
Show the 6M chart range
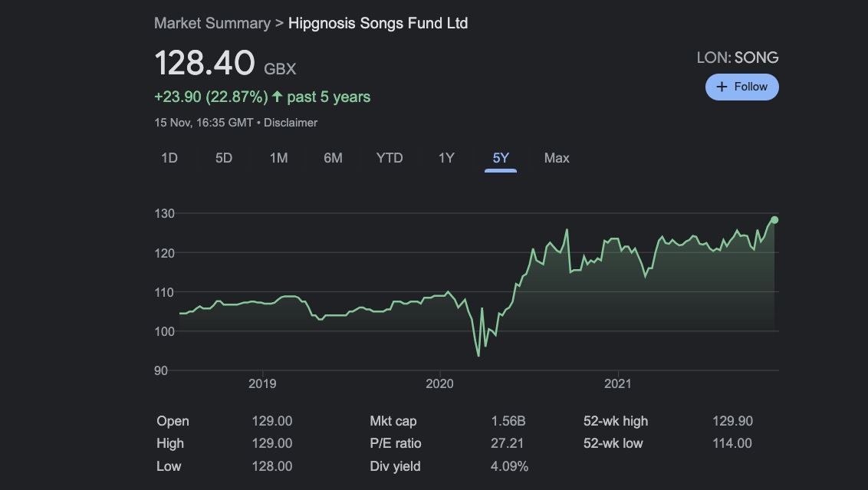coord(333,158)
